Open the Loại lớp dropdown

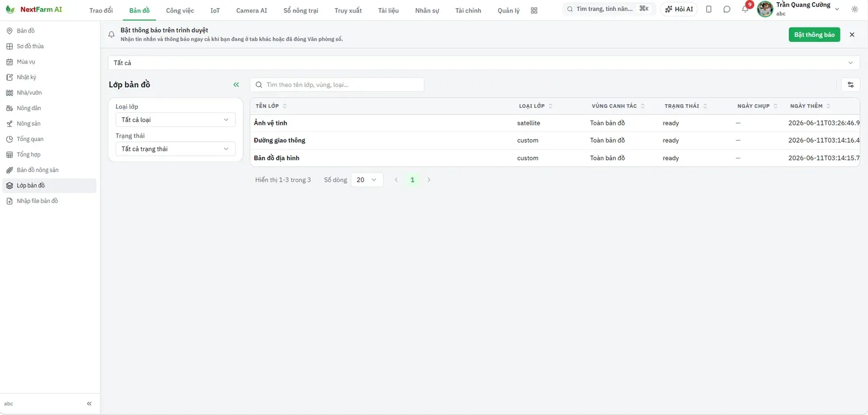point(175,120)
